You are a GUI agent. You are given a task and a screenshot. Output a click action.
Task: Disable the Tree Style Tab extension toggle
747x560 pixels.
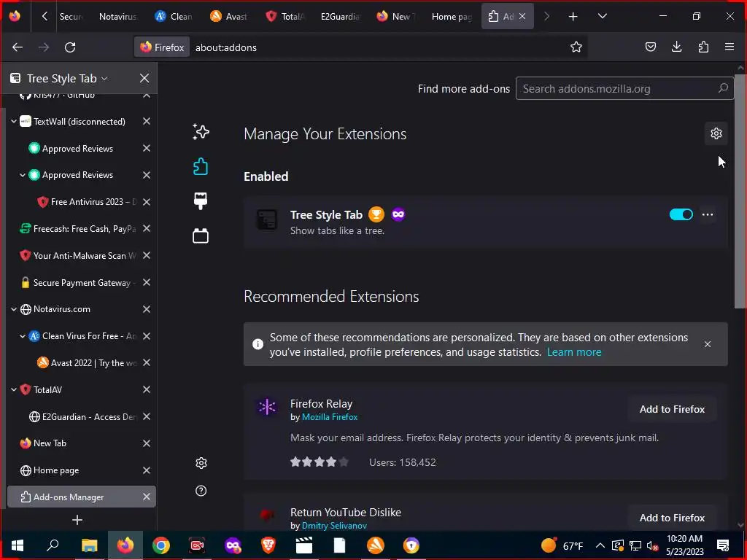[x=681, y=215]
